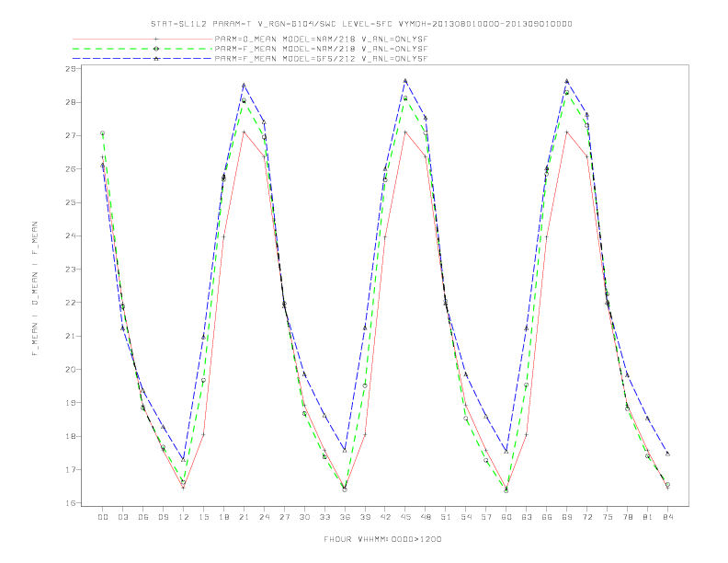The height and width of the screenshot is (563, 728).
Task: Click y-axis tick label 28
Action: tap(71, 102)
